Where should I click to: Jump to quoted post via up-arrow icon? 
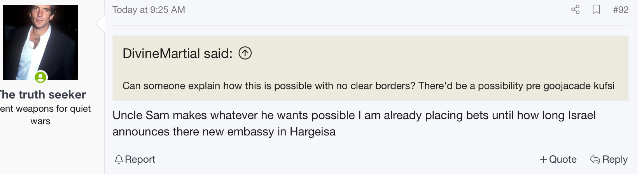[245, 53]
